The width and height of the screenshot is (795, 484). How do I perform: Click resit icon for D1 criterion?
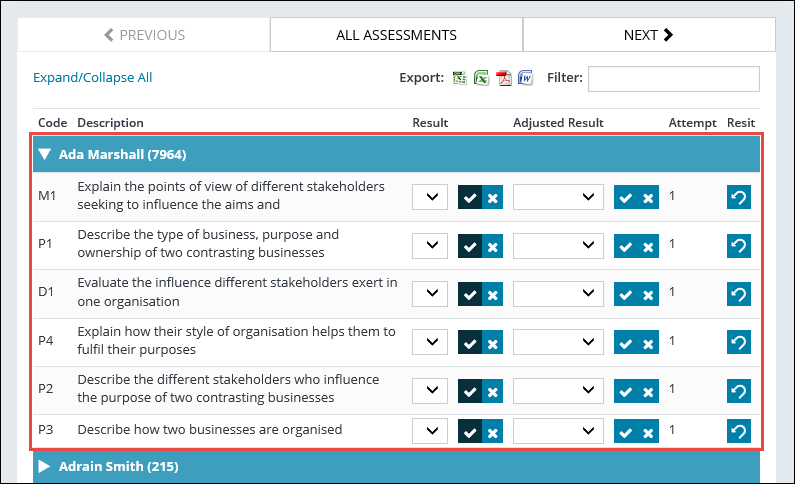coord(738,294)
